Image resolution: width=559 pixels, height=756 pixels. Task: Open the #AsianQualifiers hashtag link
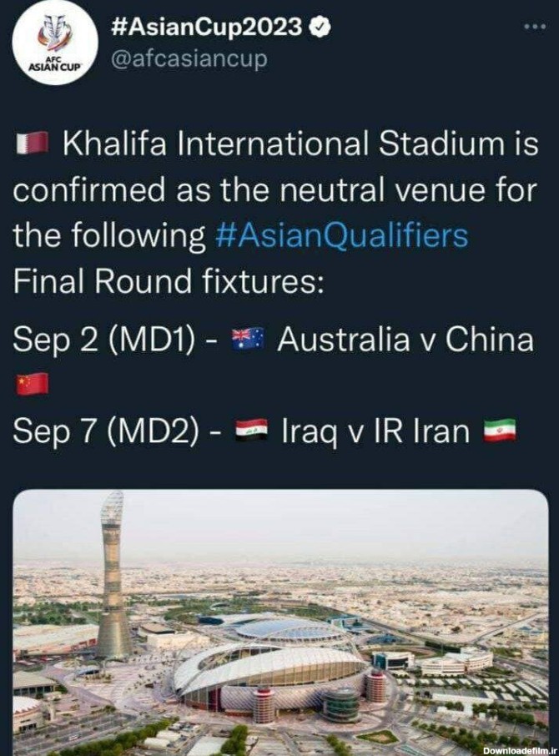pyautogui.click(x=340, y=236)
